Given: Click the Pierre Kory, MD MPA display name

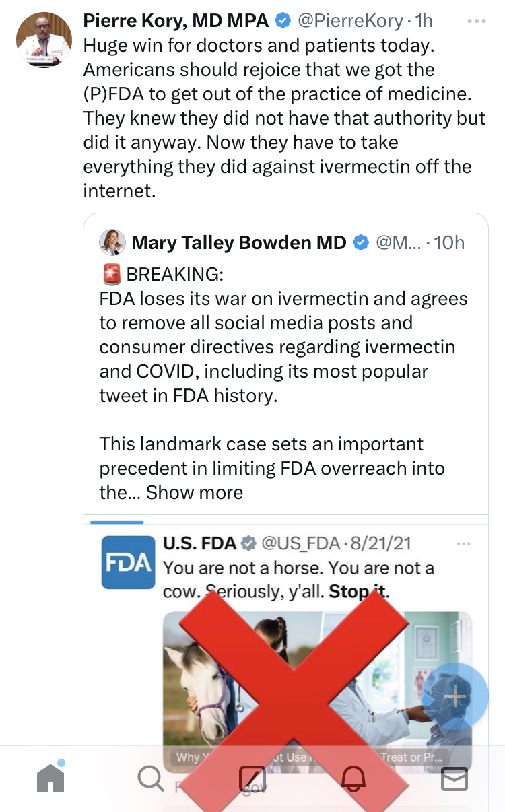Looking at the screenshot, I should (176, 21).
